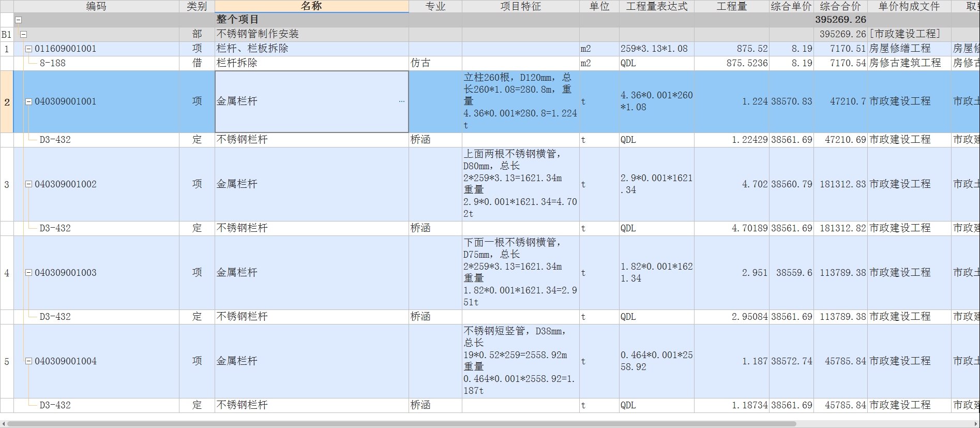This screenshot has width=980, height=428.
Task: Select row number 3 header
Action: point(7,184)
